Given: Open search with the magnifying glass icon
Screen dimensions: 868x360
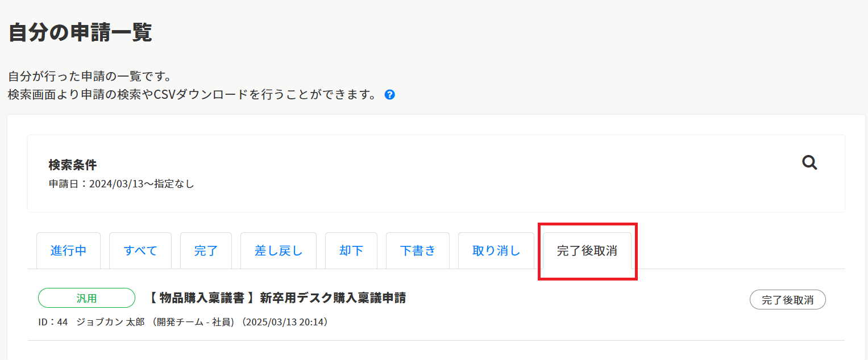Looking at the screenshot, I should (809, 163).
